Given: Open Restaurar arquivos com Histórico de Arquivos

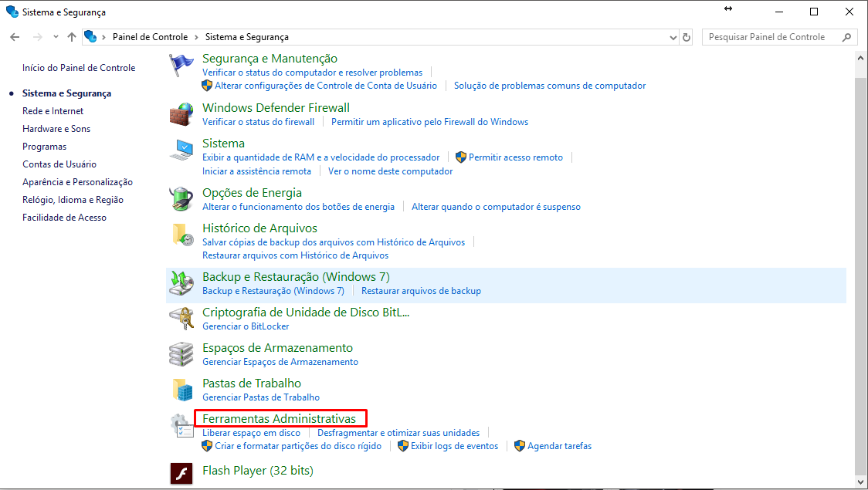Looking at the screenshot, I should coord(296,255).
